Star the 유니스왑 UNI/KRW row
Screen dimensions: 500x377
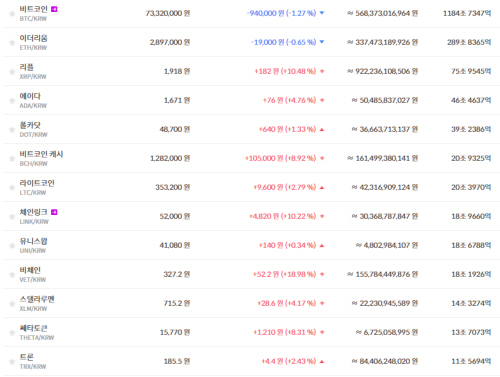click(12, 246)
